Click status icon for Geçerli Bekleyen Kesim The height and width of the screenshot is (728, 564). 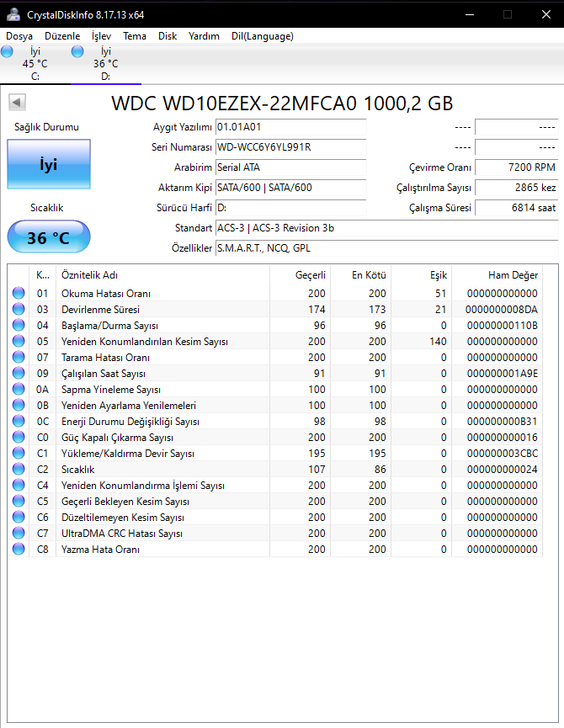click(x=19, y=502)
